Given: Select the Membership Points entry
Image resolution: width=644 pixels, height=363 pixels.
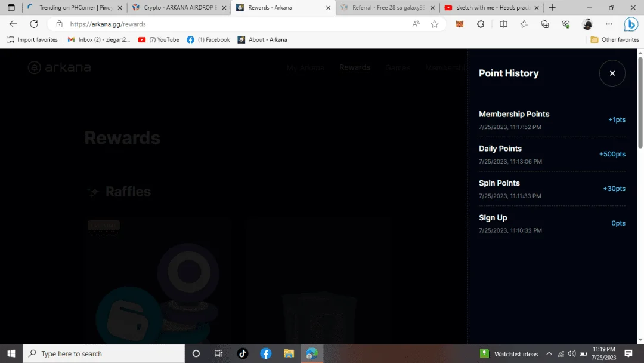Looking at the screenshot, I should 552,119.
